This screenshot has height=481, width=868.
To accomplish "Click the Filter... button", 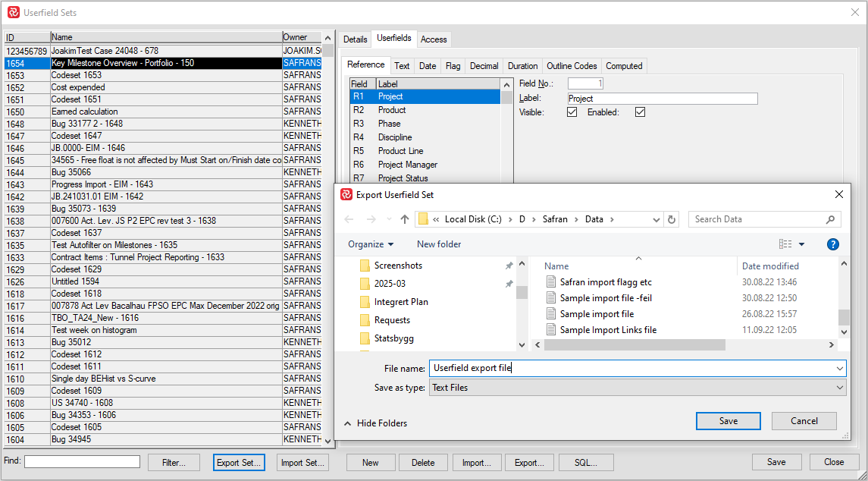I will pyautogui.click(x=174, y=463).
